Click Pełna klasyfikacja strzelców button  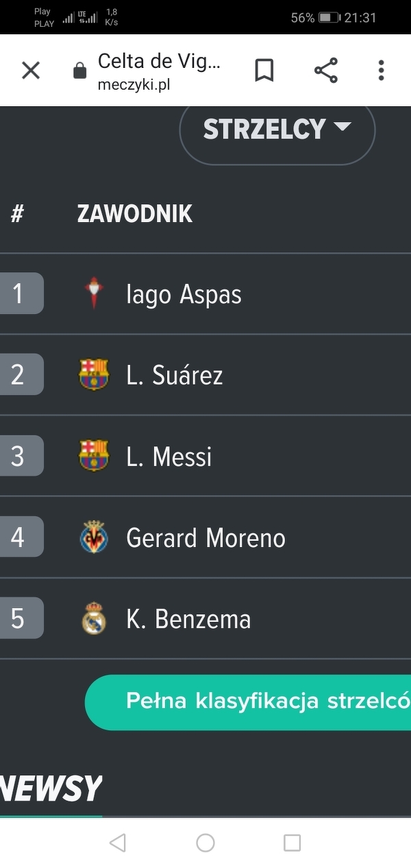(x=267, y=701)
